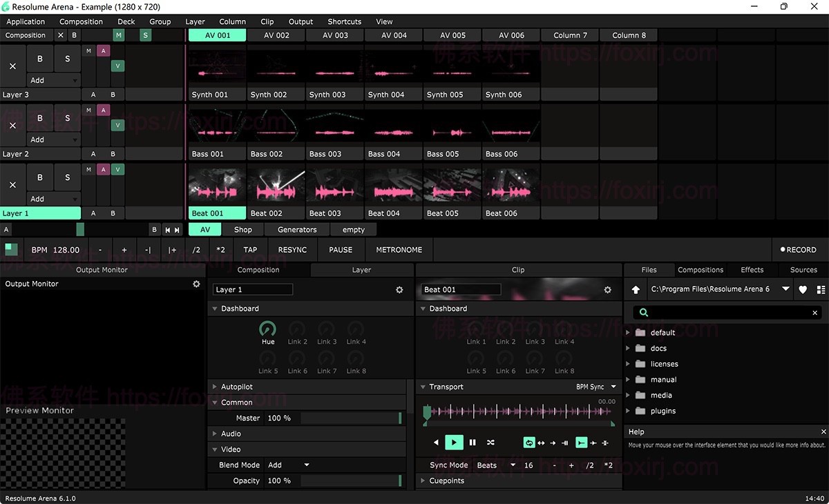Click the Hue dashboard knob
The width and height of the screenshot is (829, 504).
tap(267, 329)
